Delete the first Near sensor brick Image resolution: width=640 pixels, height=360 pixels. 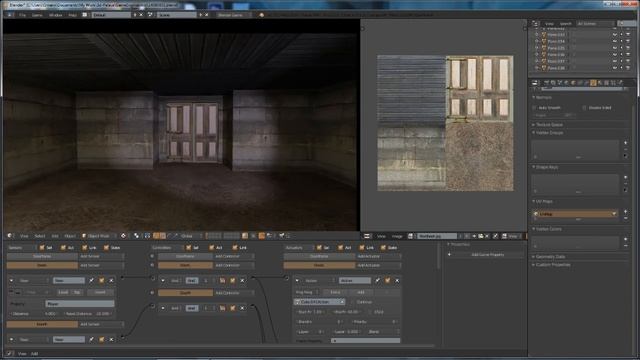(111, 280)
